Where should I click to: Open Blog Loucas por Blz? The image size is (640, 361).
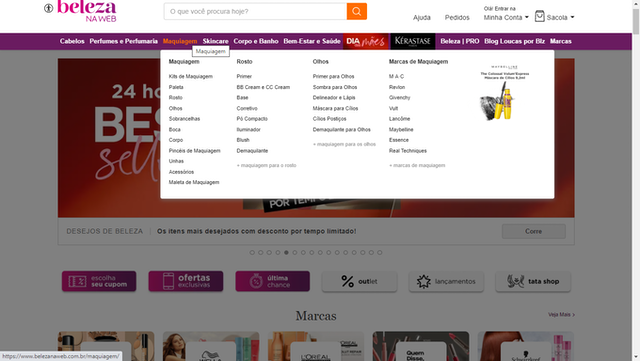tap(514, 41)
